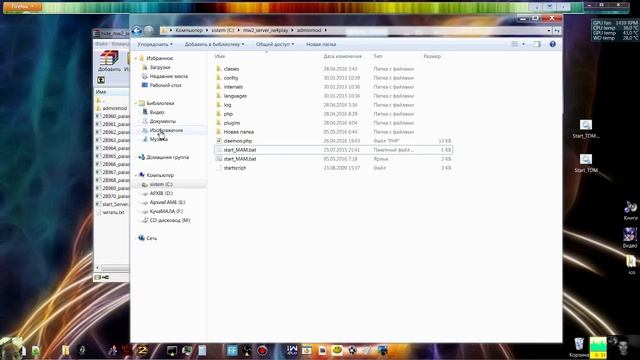Select the config folder
The height and width of the screenshot is (360, 640).
(x=231, y=78)
